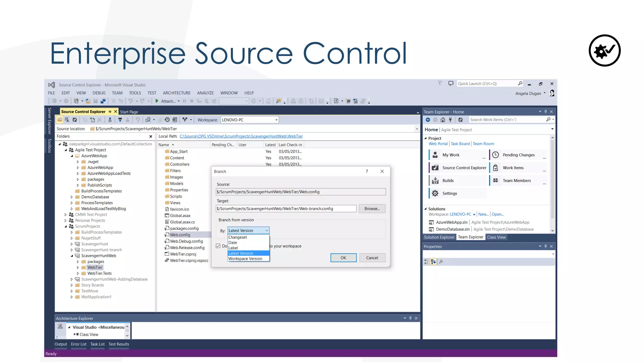
Task: Open the Team Members tile
Action: tap(518, 181)
